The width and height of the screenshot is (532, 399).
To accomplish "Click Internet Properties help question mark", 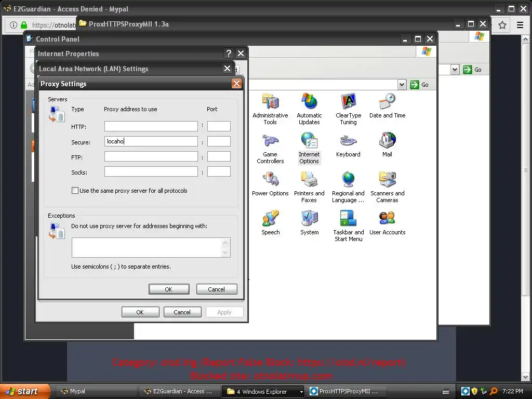I will [229, 54].
